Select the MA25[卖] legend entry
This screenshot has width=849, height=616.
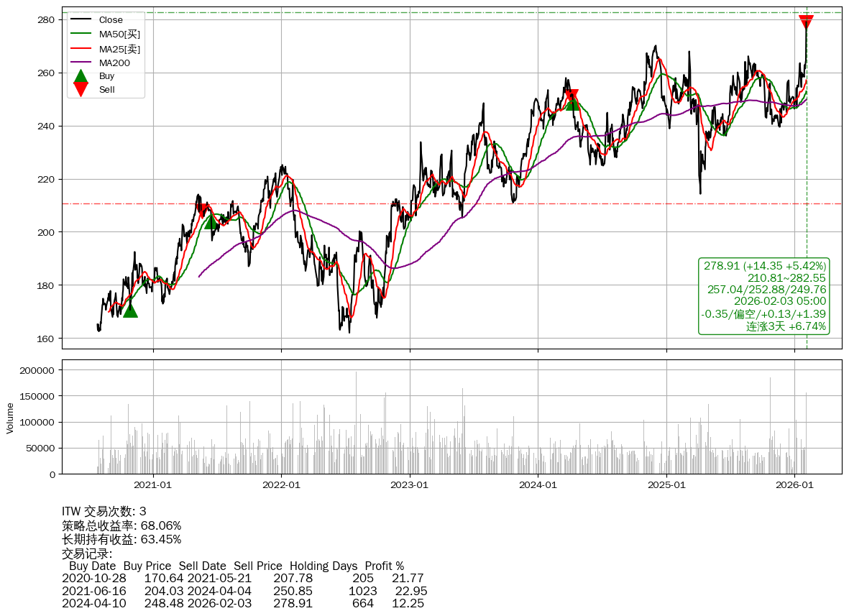[119, 49]
